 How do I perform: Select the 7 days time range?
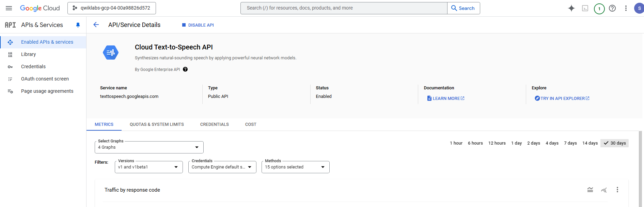[570, 143]
